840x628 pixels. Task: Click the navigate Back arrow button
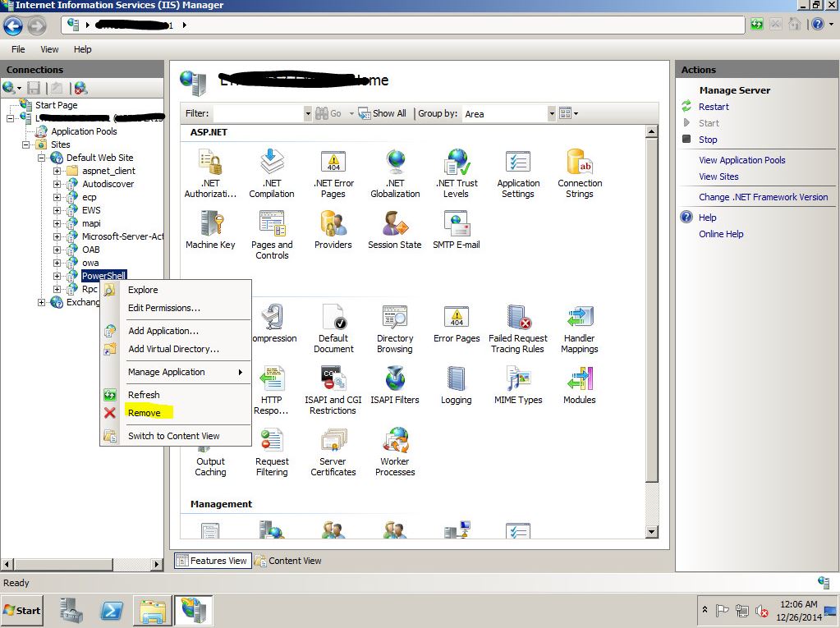[13, 25]
